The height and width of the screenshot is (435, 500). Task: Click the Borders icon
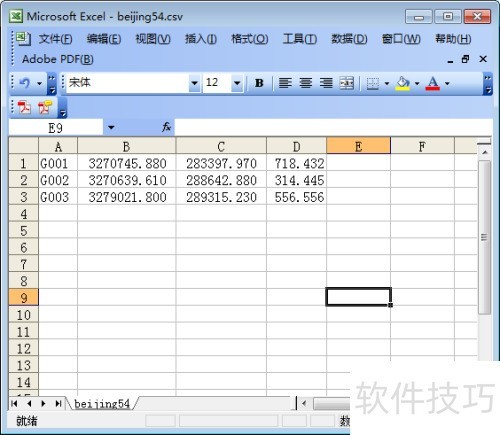(x=373, y=83)
